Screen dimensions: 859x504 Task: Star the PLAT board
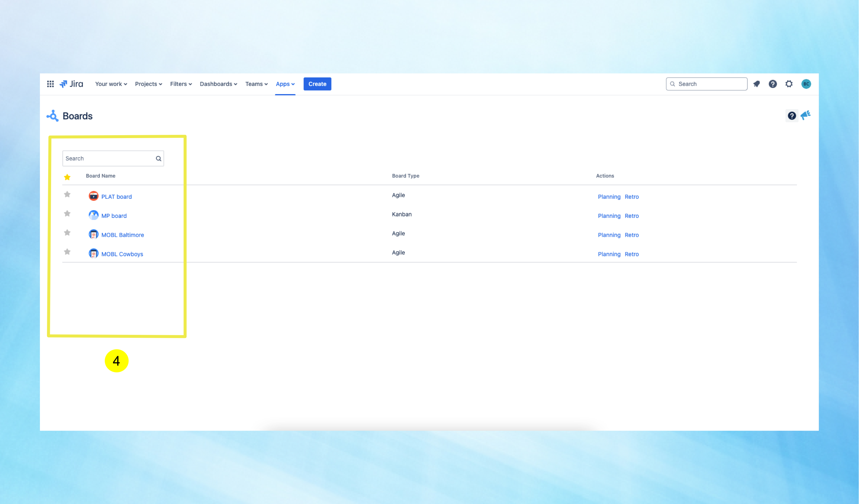[67, 194]
